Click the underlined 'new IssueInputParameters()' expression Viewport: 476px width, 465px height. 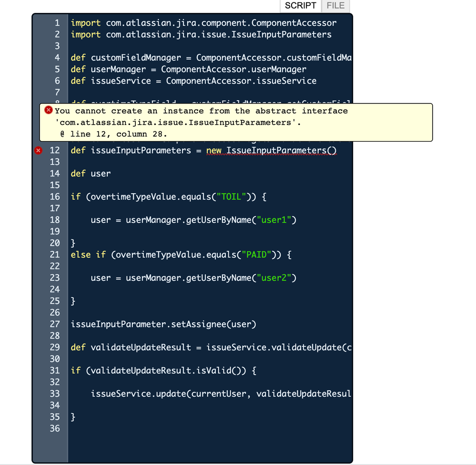pyautogui.click(x=272, y=151)
